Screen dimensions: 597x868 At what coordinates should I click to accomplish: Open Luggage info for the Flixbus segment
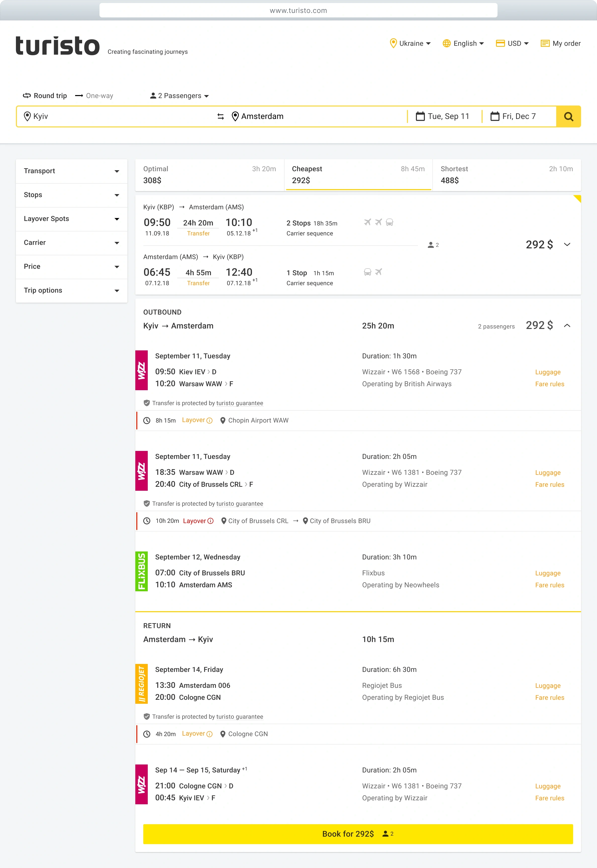click(548, 573)
